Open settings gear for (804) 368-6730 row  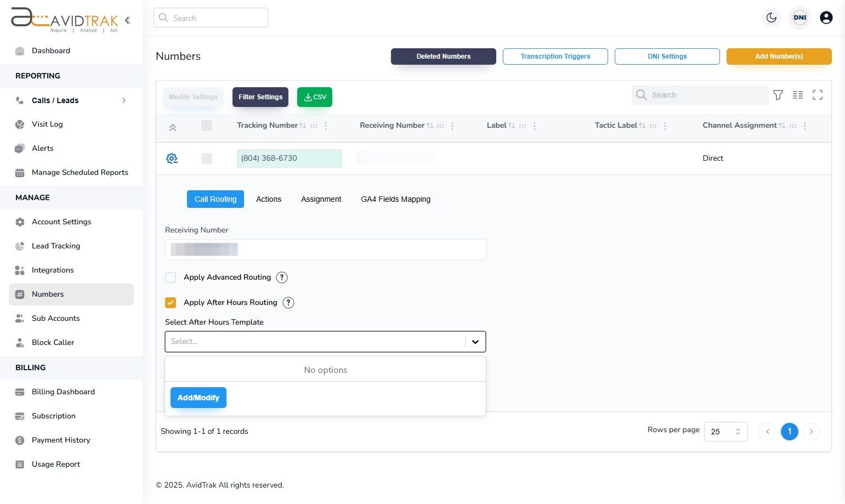click(172, 158)
